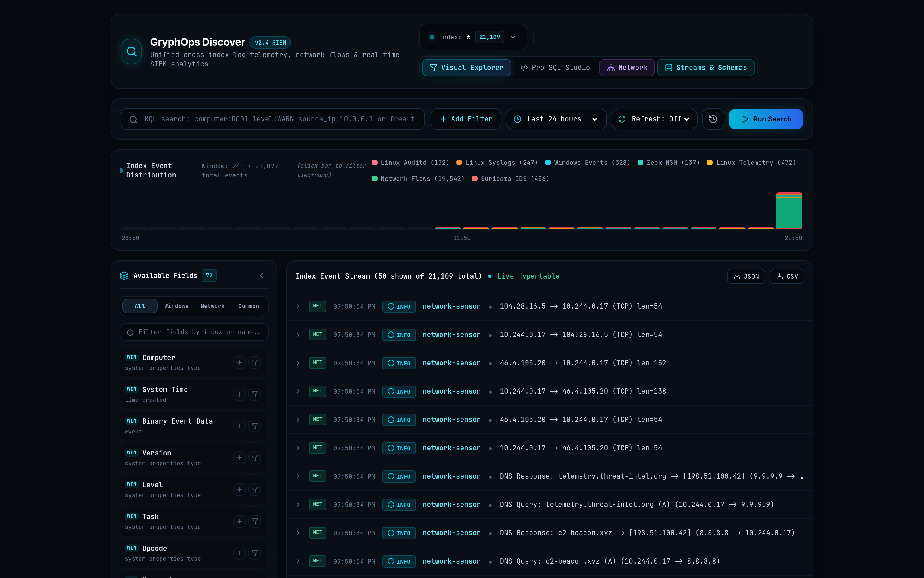924x578 pixels.
Task: Click the GryphOps Discover magnifier logo icon
Action: [131, 51]
